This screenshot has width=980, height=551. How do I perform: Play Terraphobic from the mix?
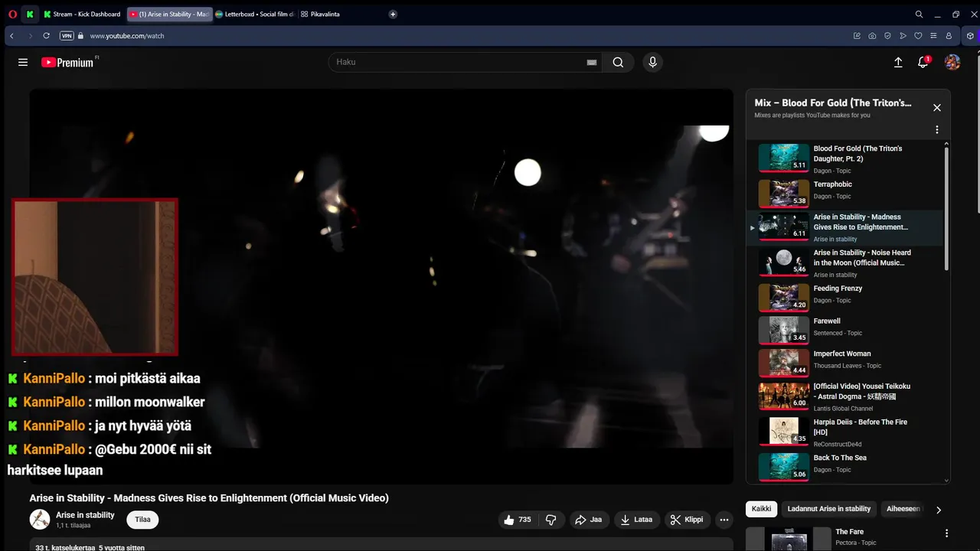[x=845, y=193]
